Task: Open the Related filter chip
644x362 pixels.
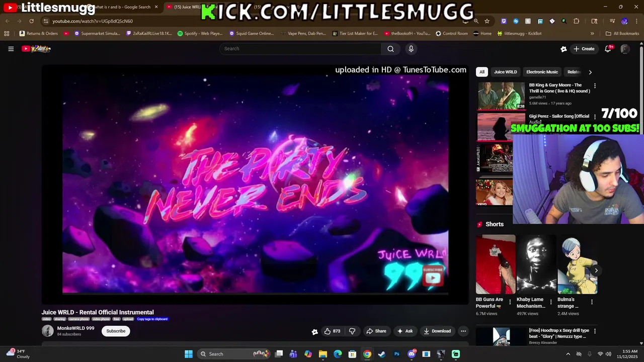Action: coord(574,72)
